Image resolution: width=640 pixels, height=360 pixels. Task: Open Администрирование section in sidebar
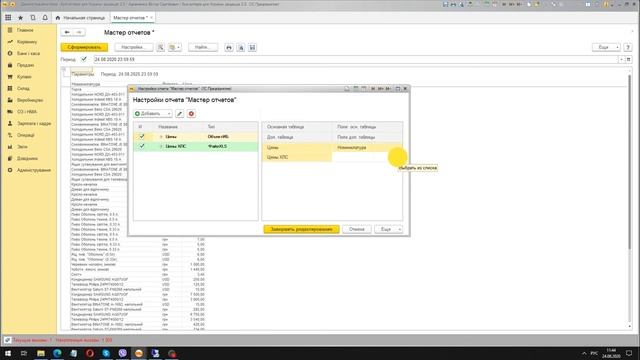34,170
